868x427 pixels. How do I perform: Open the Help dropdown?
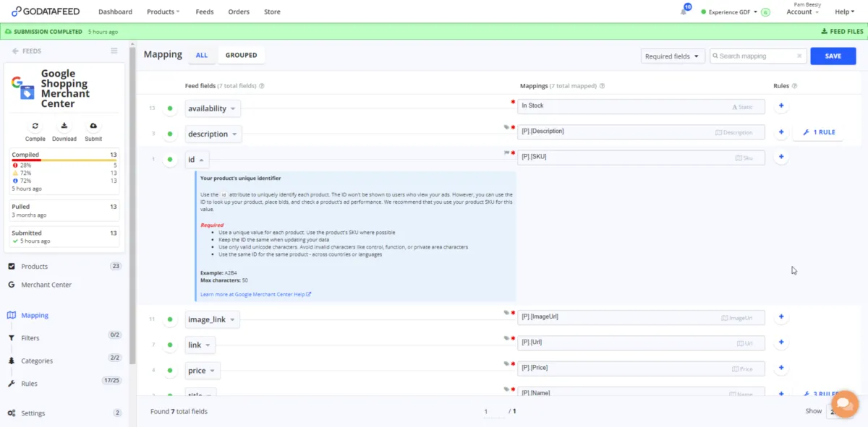tap(844, 12)
